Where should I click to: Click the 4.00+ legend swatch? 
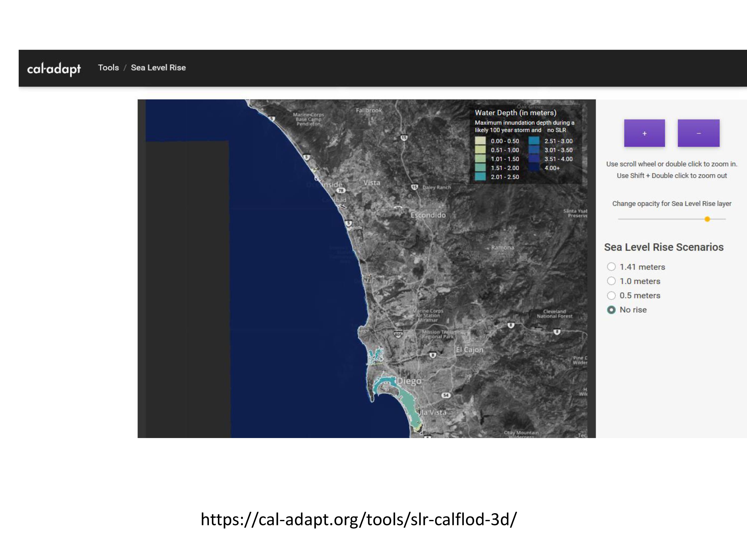click(x=534, y=168)
